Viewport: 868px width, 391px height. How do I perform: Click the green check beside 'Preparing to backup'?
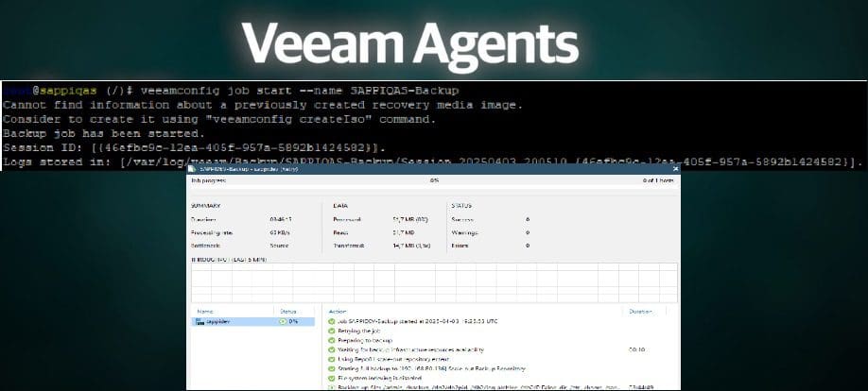pos(331,339)
